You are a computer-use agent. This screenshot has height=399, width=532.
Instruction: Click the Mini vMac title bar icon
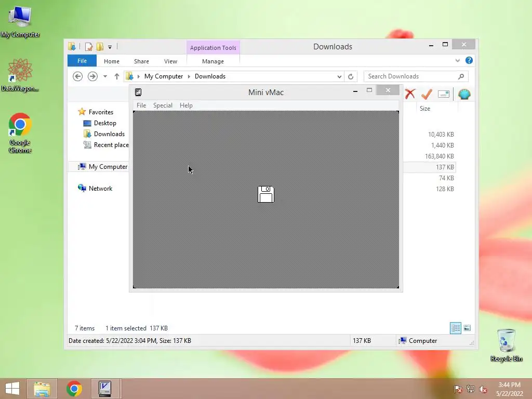click(138, 92)
